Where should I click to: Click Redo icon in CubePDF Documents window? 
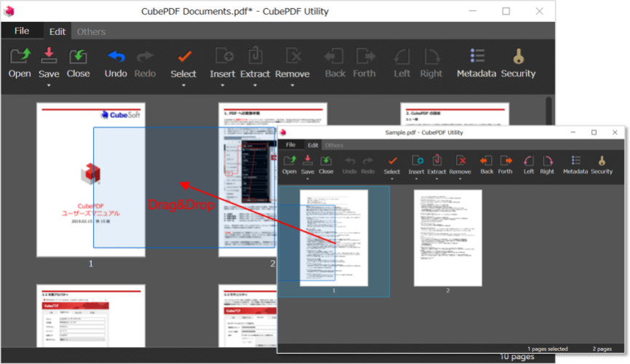tap(145, 57)
